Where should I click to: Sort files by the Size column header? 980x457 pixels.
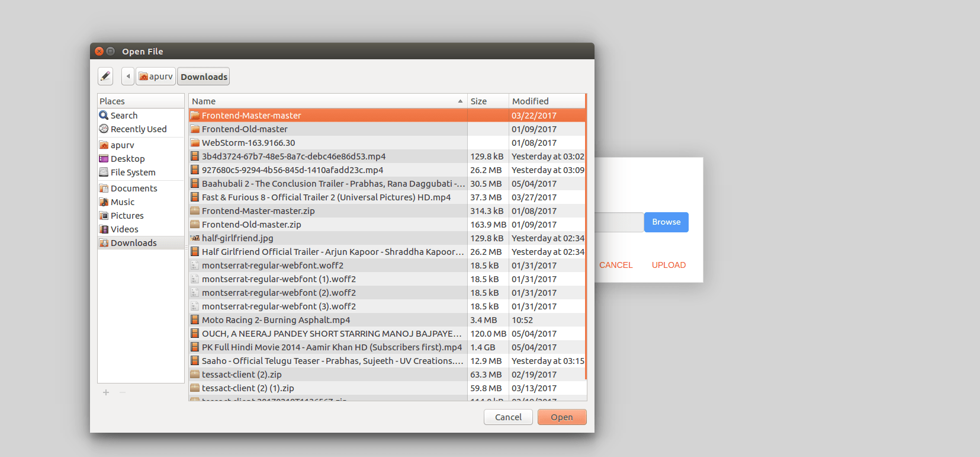488,101
